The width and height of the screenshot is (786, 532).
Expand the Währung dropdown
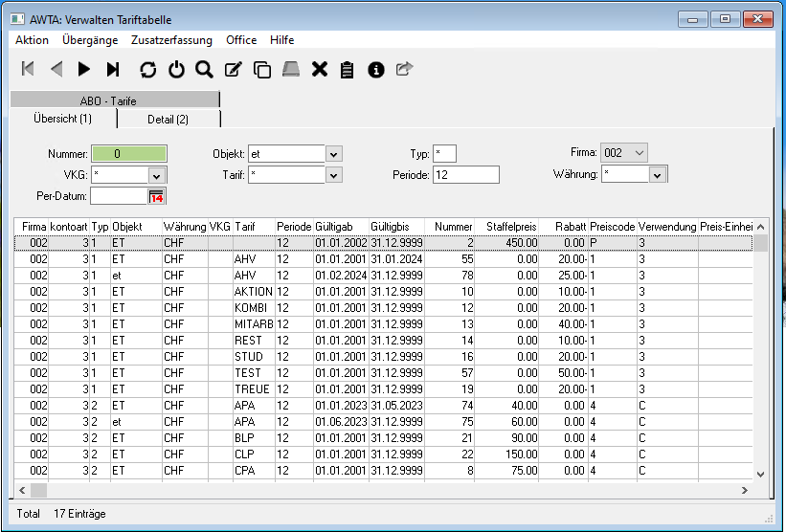pyautogui.click(x=657, y=175)
